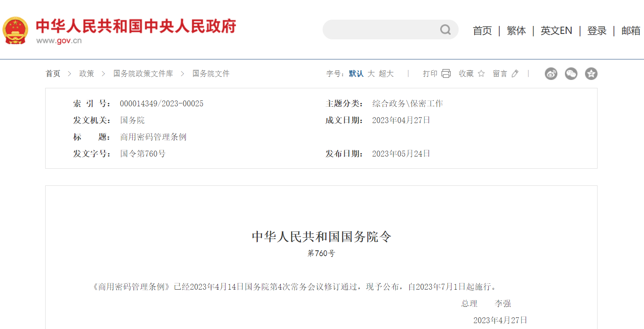Open 登录 page
The width and height of the screenshot is (644, 329).
[x=597, y=31]
